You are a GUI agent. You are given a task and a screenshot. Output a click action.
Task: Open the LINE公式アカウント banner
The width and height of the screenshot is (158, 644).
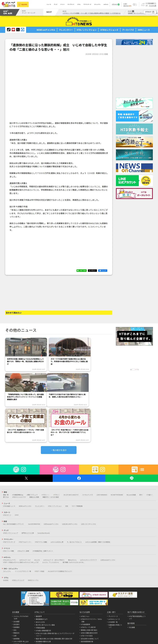(x=134, y=181)
